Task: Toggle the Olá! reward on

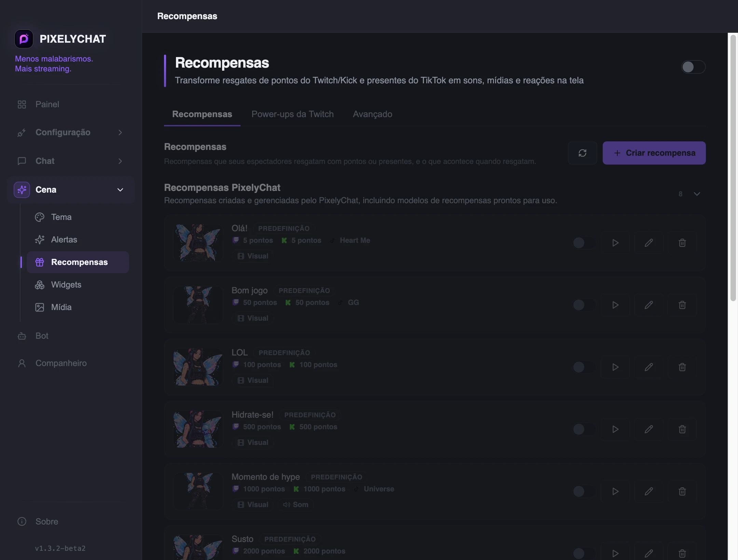Action: point(584,243)
